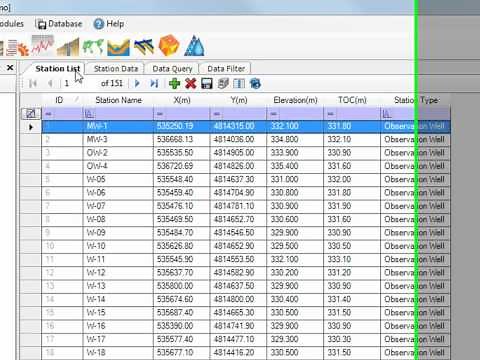Click elevation 329.300 in W-17 row
Viewport: 480px width, 360px height.
click(x=295, y=339)
